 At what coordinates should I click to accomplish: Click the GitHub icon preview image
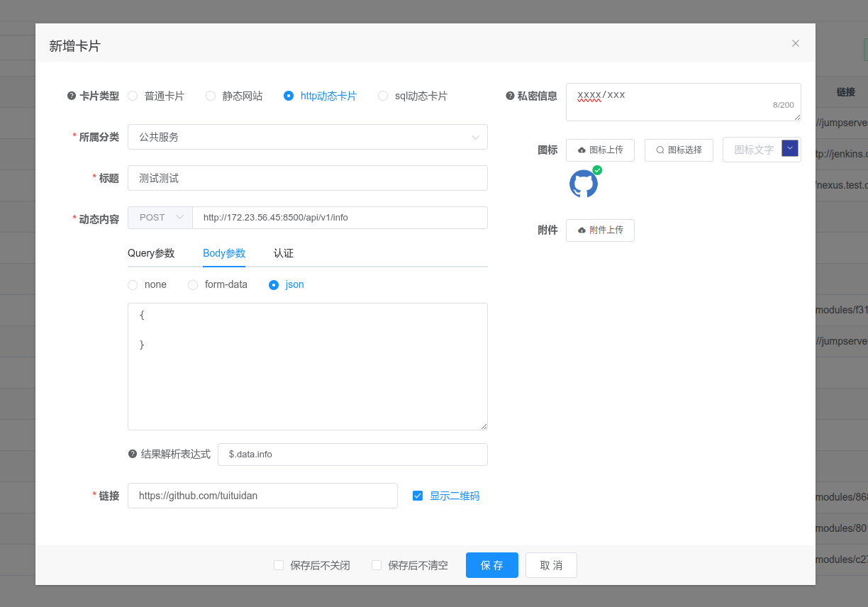[x=583, y=184]
